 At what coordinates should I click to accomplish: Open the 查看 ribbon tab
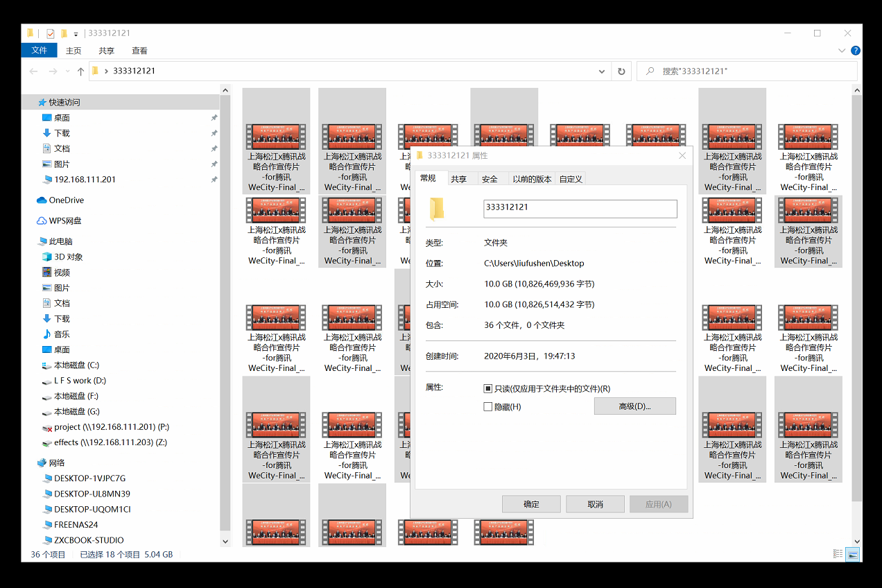139,51
